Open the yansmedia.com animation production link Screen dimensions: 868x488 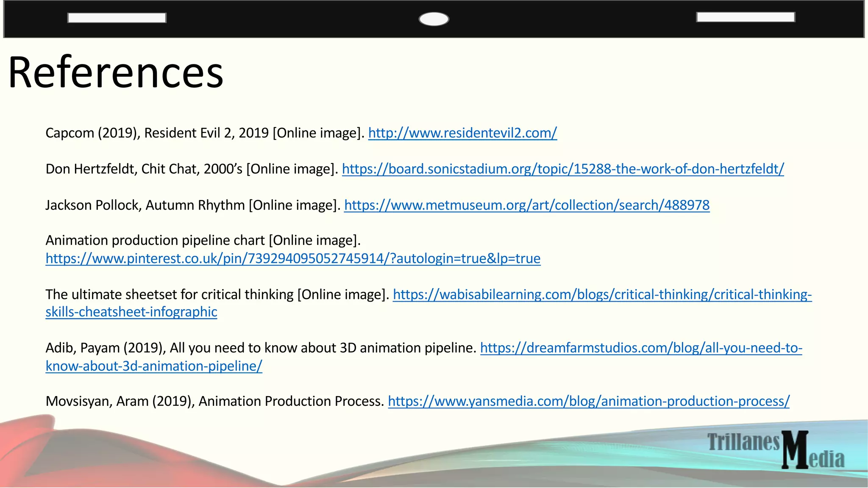point(588,401)
